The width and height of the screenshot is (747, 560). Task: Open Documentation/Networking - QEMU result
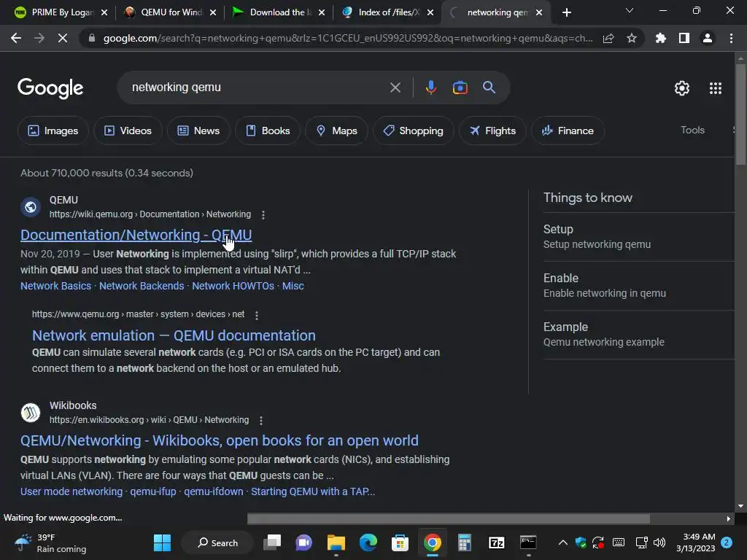[136, 235]
